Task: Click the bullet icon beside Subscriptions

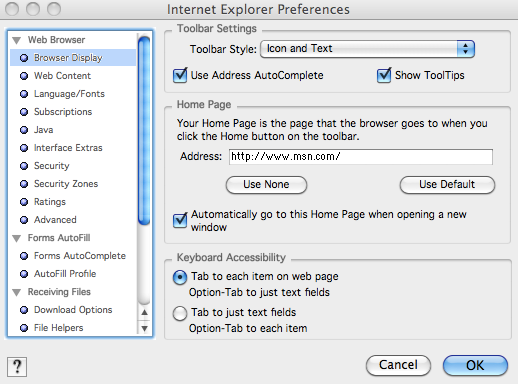Action: pyautogui.click(x=24, y=112)
